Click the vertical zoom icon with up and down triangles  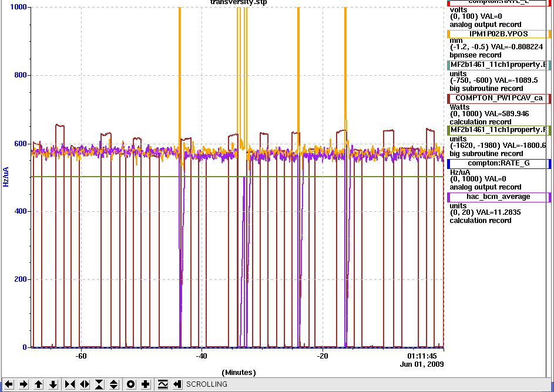114,384
